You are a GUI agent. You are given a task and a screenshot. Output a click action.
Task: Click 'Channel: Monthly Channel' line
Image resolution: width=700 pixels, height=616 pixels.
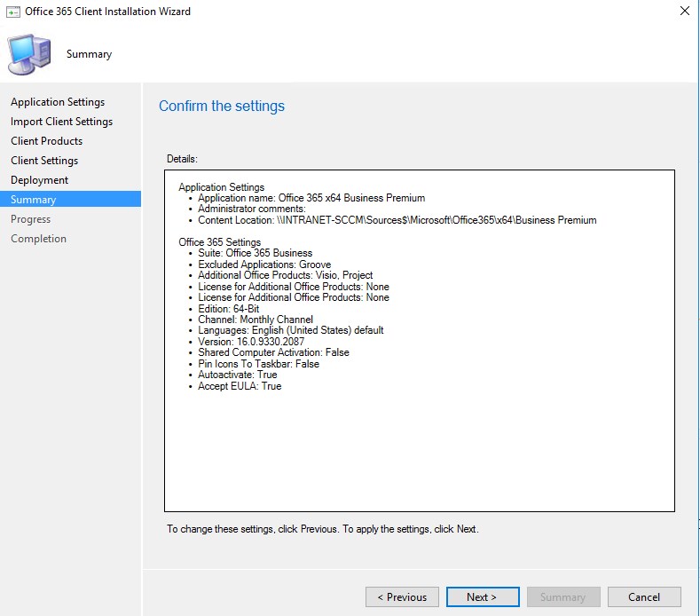[256, 320]
